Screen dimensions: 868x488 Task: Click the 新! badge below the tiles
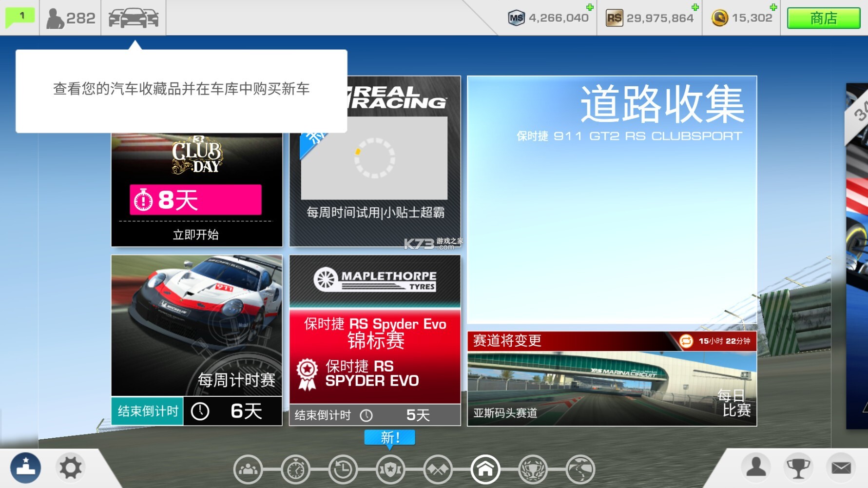point(389,438)
